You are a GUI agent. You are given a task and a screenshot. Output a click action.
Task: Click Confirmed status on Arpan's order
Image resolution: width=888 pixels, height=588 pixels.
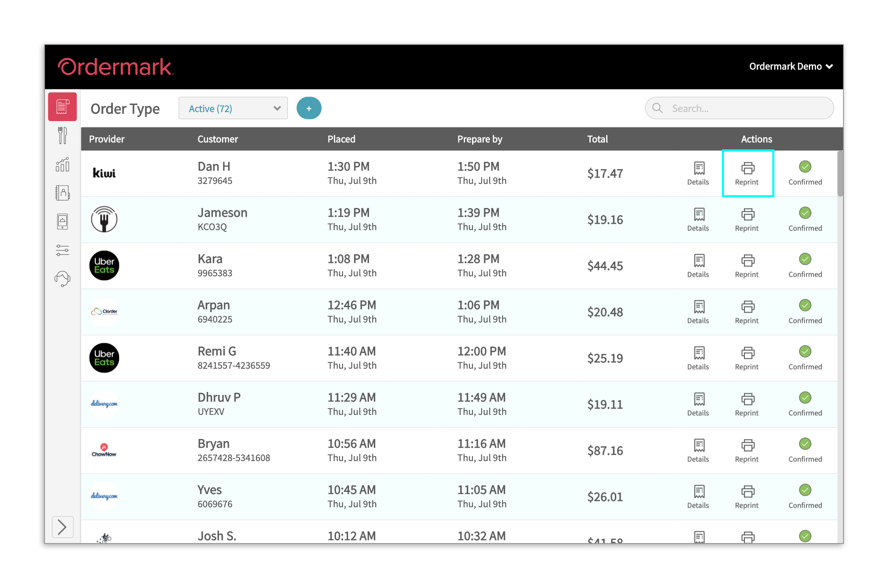point(805,312)
